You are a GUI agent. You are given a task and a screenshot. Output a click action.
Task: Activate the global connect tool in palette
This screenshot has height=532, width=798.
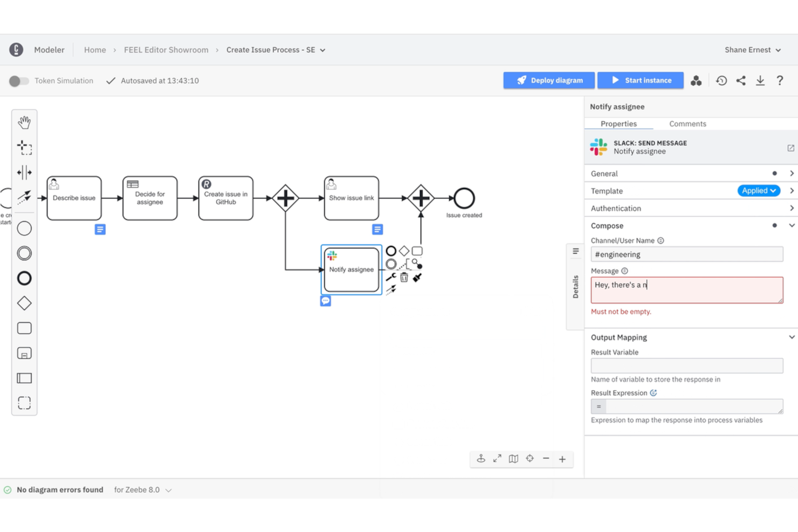[24, 197]
